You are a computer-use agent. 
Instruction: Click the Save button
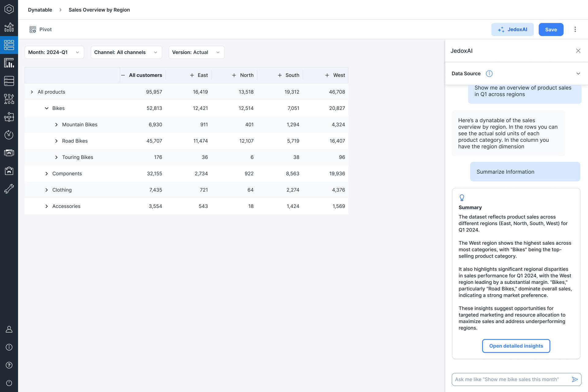(x=551, y=29)
